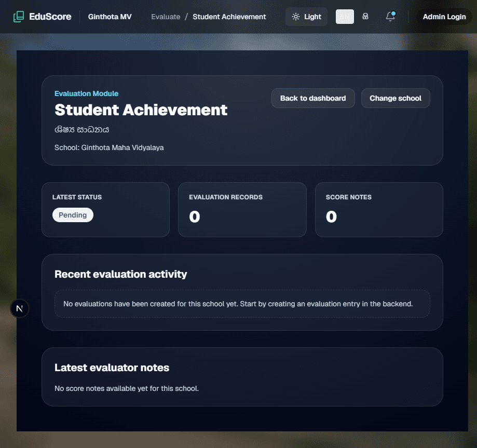
Task: Open the Ginthota MV school link
Action: [110, 17]
